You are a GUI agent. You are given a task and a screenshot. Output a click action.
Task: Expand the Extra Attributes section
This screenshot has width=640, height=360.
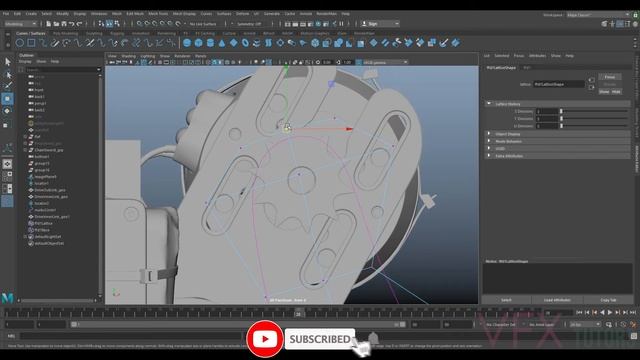click(x=489, y=156)
